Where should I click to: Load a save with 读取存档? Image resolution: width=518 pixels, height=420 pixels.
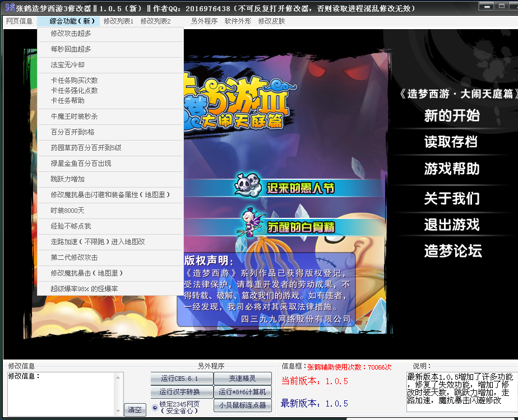click(x=451, y=142)
